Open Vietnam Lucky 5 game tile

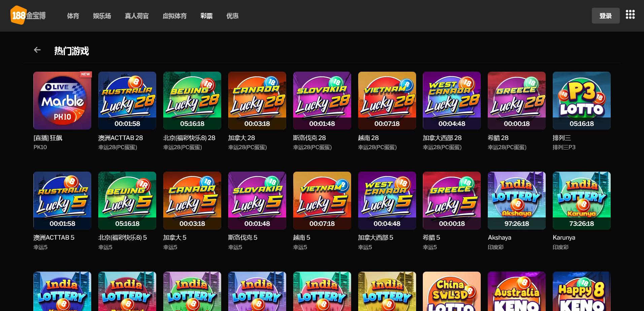coord(322,201)
